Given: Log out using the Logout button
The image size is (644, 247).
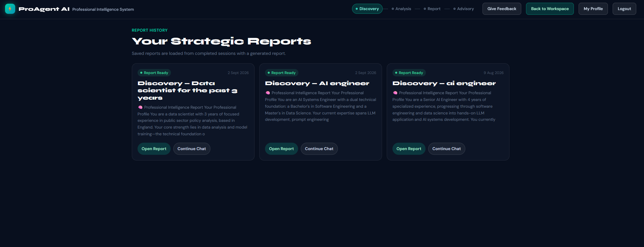Looking at the screenshot, I should pyautogui.click(x=624, y=9).
